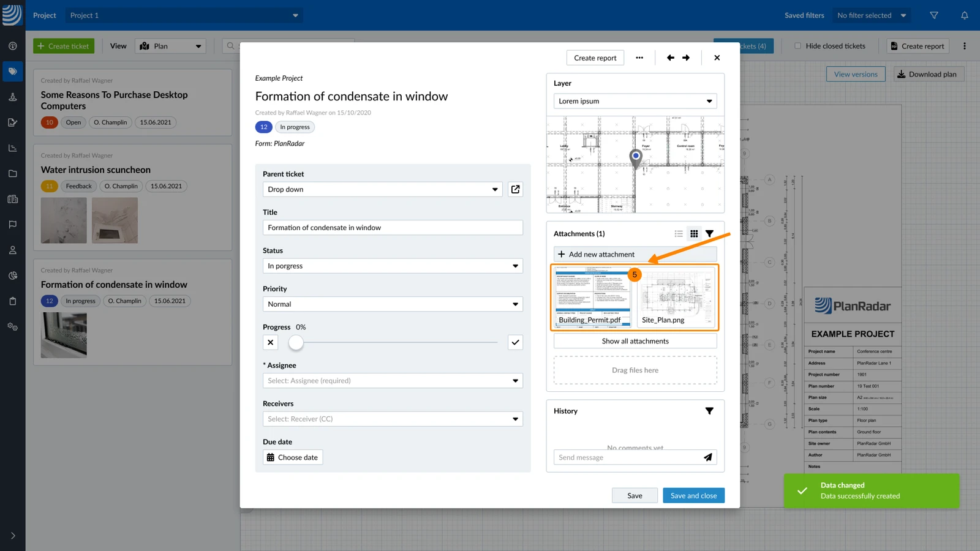Click the location pin on layer plan
Viewport: 980px width, 551px height.
(x=636, y=159)
